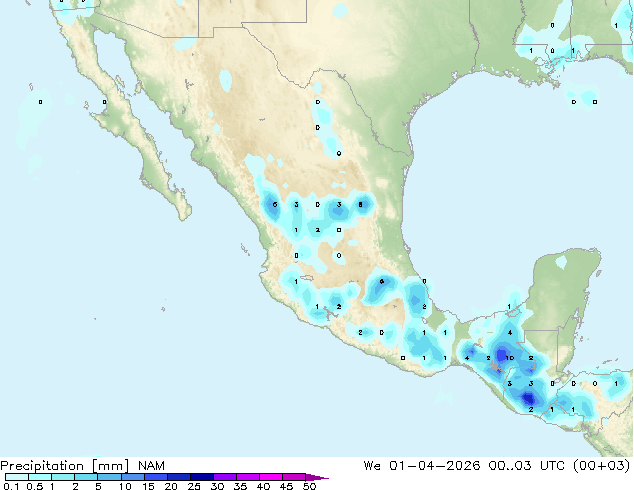This screenshot has width=634, height=490.
Task: Click the date "01-04-2026" text
Action: point(435,465)
